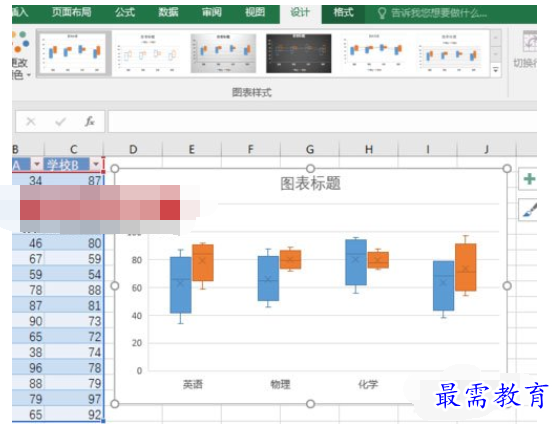Select column C header
This screenshot has height=427, width=557.
[x=74, y=150]
